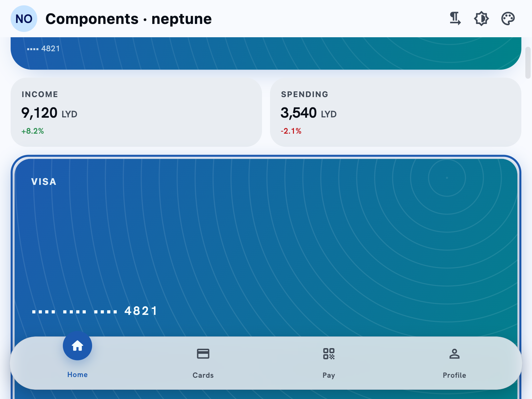The image size is (532, 399).
Task: Switch brightness theme mode icon
Action: coord(481,19)
